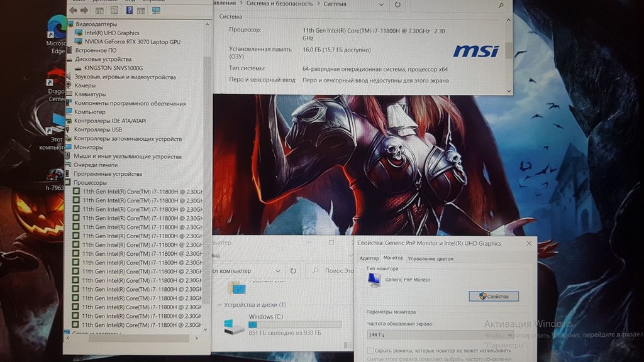Select the Встроенное ПО category
The width and height of the screenshot is (644, 362).
96,50
